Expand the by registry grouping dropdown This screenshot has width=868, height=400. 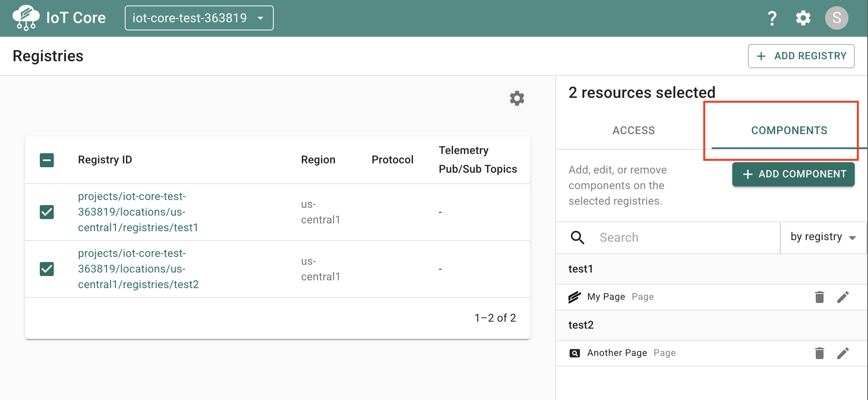pyautogui.click(x=823, y=237)
